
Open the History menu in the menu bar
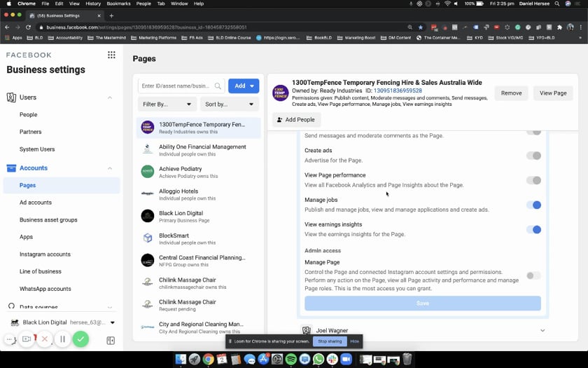tap(93, 4)
